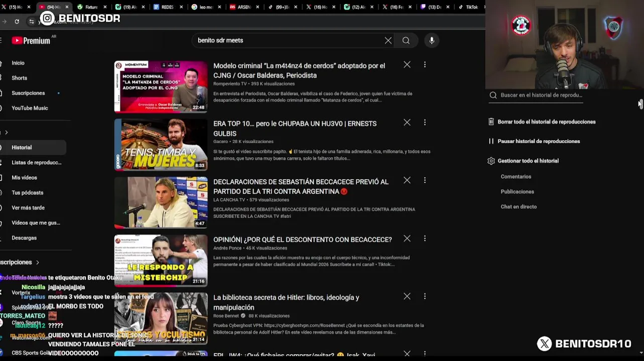Open 'Chat en directo' history link

tap(519, 207)
